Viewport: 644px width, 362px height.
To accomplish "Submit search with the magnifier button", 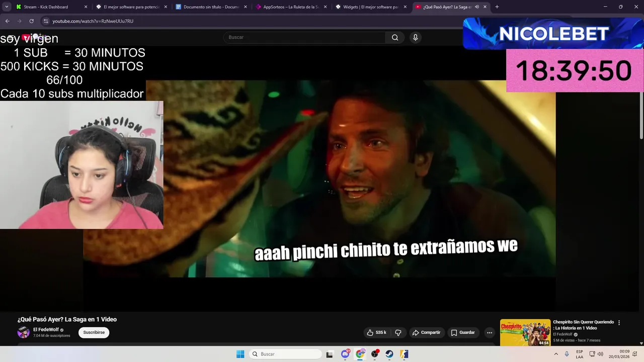I will click(395, 37).
